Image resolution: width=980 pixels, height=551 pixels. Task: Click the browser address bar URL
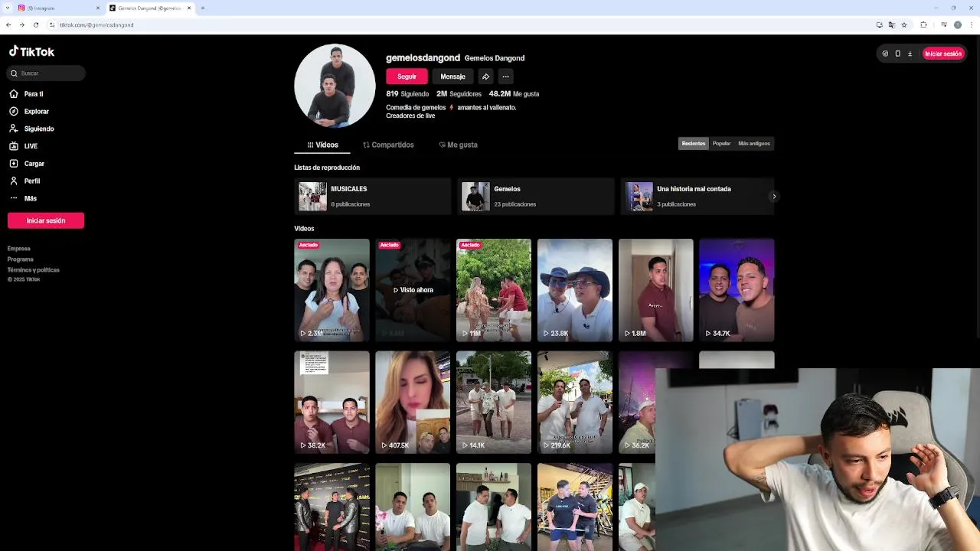coord(96,24)
